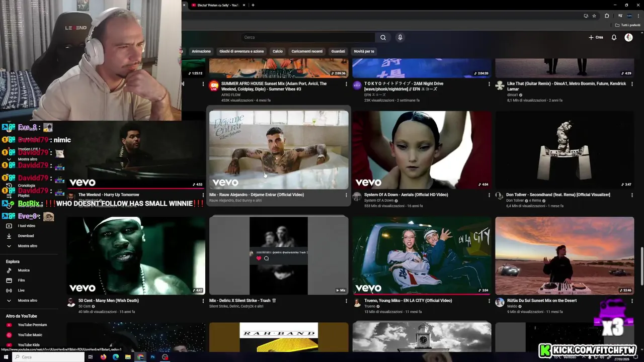Play the 50 Cent Many Men thumbnail
Screen dimensions: 644x362
(136, 255)
